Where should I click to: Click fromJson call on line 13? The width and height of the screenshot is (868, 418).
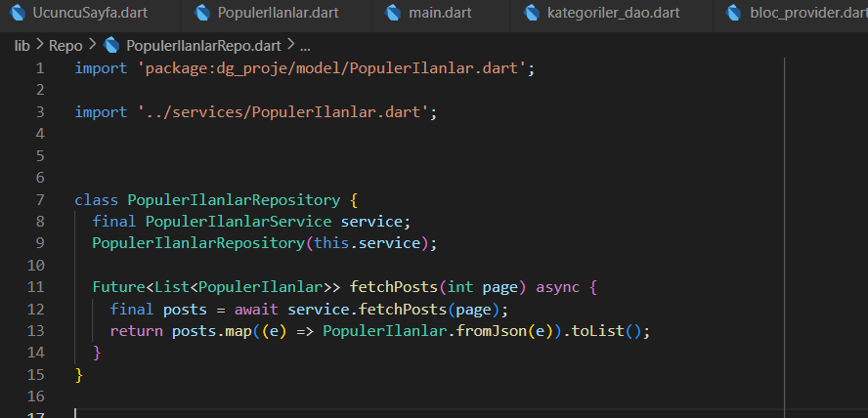[491, 331]
